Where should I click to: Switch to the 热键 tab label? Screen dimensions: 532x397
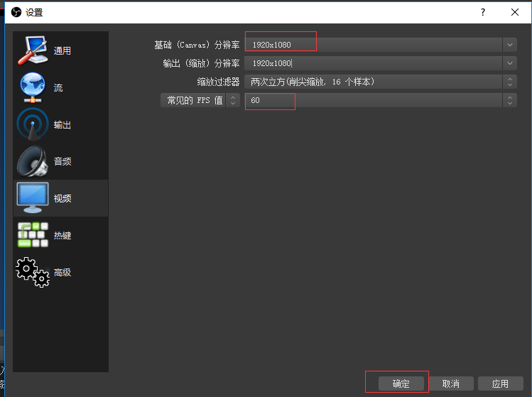[62, 236]
